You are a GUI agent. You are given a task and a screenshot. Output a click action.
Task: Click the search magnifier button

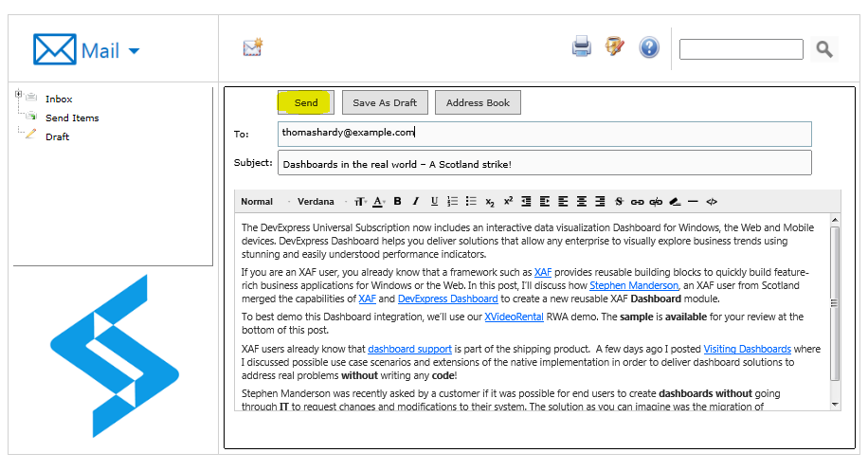824,49
